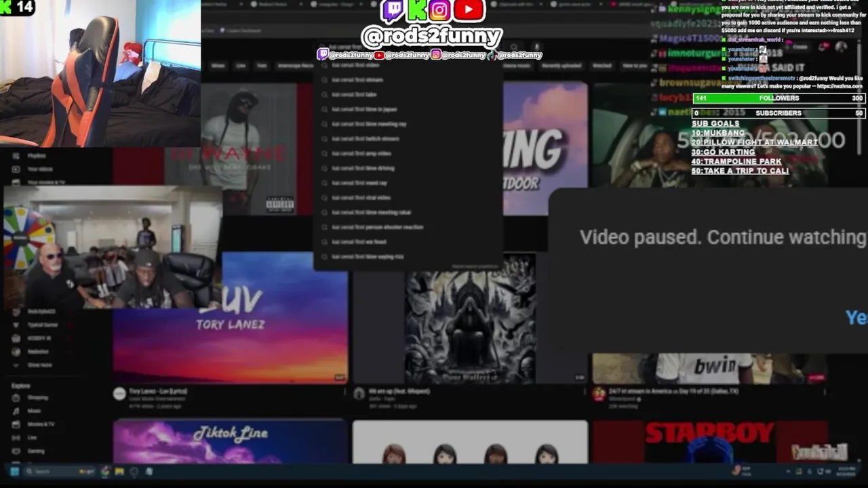Open Shopping under Explore

37,398
